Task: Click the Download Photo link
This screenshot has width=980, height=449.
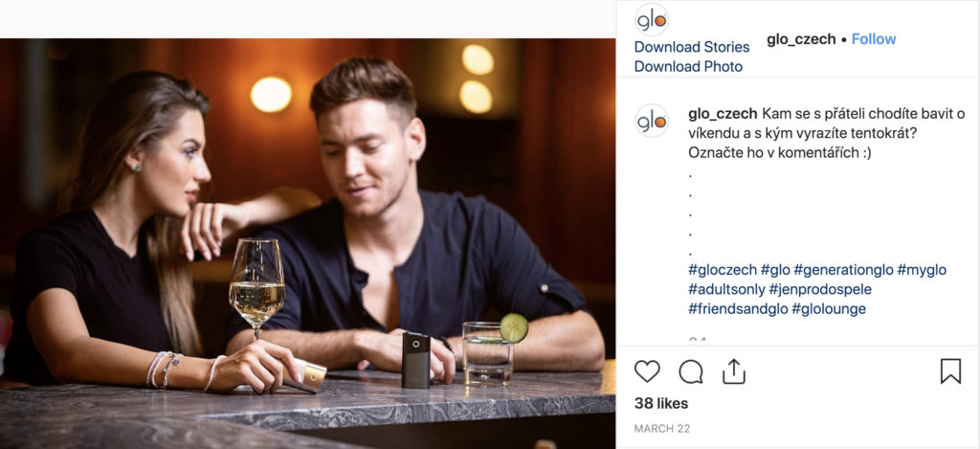Action: point(688,66)
